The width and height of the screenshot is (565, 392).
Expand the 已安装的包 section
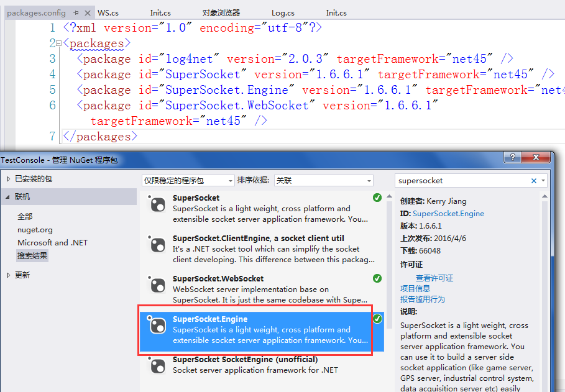8,179
